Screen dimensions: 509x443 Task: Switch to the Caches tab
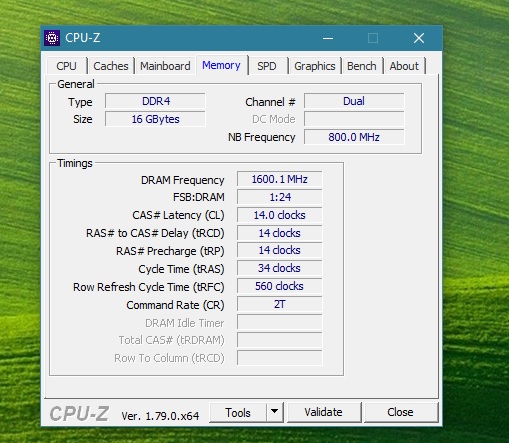point(111,66)
